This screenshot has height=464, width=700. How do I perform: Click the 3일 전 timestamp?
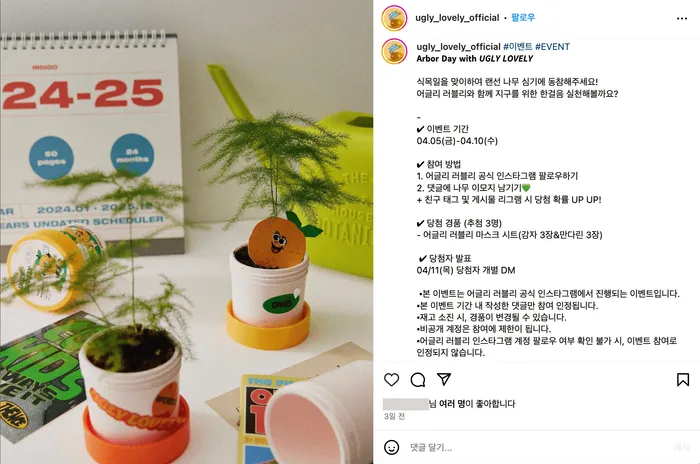coord(394,416)
